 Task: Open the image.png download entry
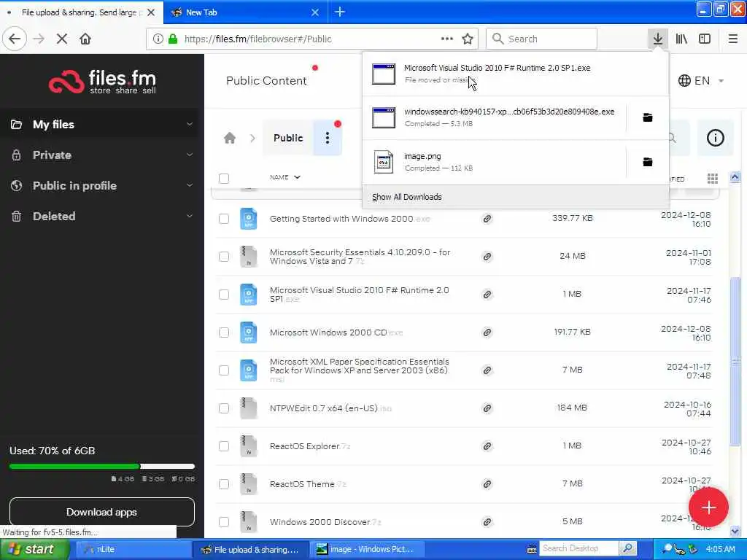pyautogui.click(x=494, y=162)
